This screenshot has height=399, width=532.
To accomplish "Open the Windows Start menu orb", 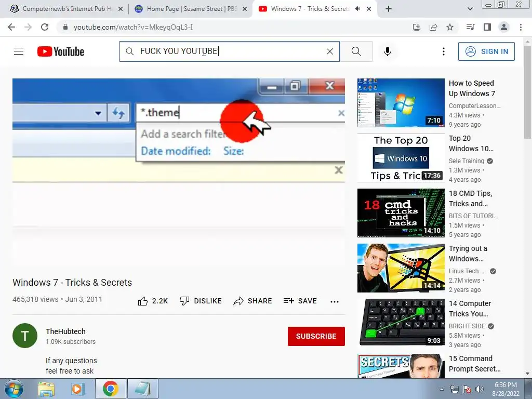I will point(14,389).
